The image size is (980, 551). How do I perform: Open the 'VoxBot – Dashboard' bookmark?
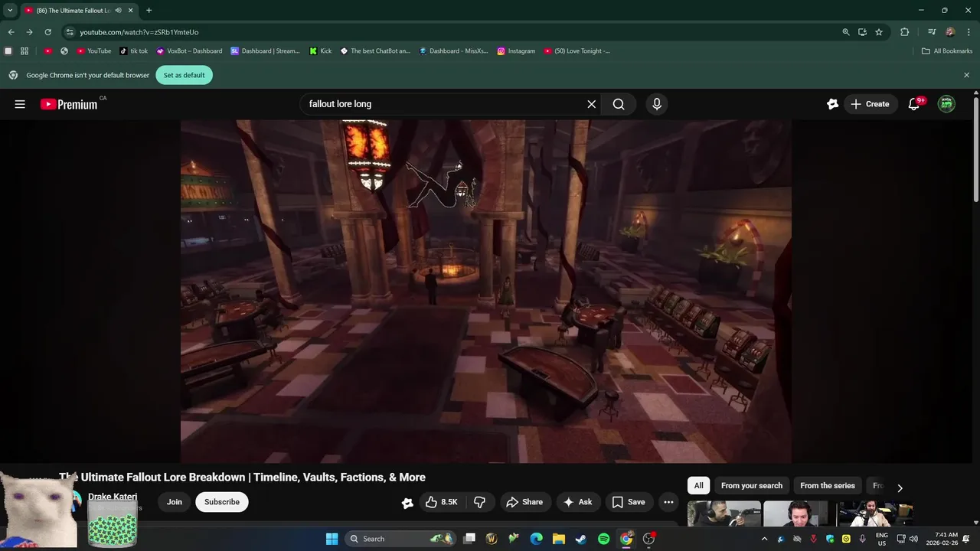(x=189, y=51)
